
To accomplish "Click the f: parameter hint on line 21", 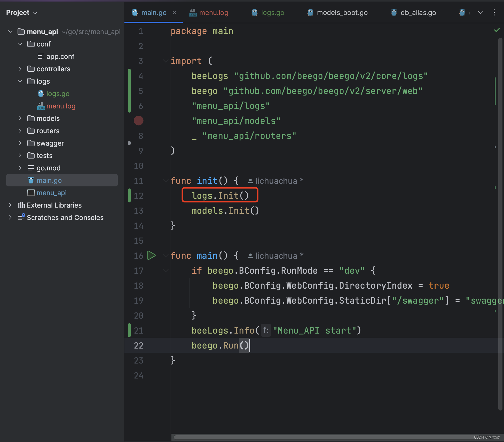I will tap(266, 330).
